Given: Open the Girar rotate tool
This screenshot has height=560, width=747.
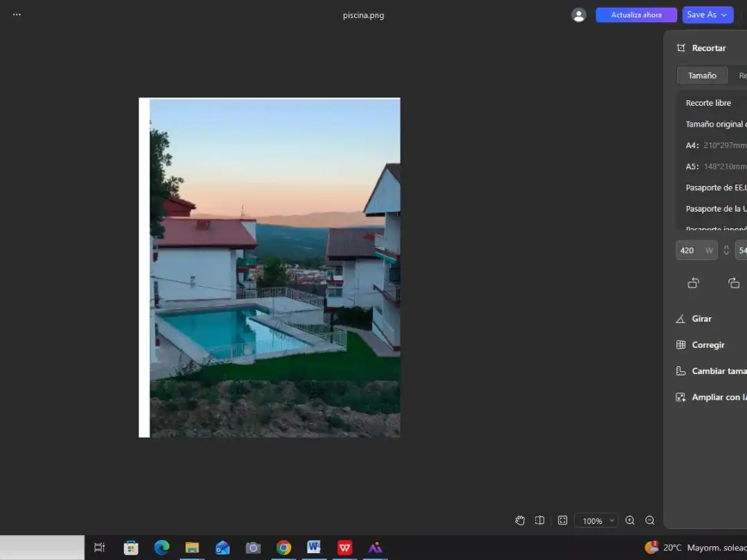Looking at the screenshot, I should click(694, 319).
